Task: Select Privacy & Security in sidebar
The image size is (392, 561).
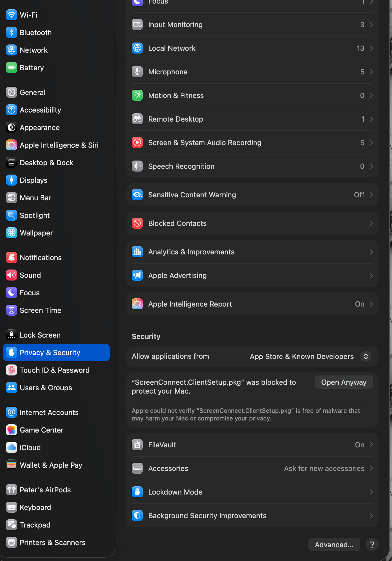Action: (56, 353)
